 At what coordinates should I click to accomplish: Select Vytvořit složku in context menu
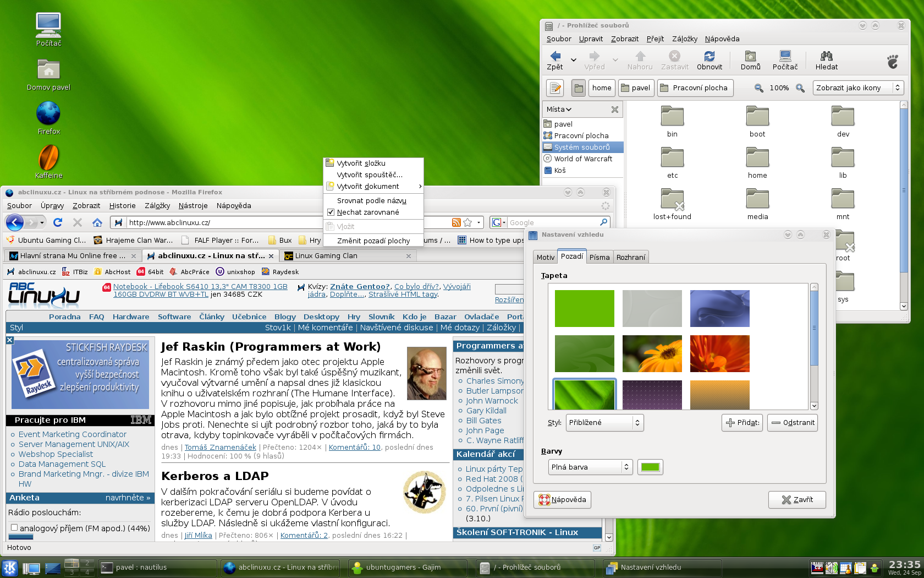[373, 163]
